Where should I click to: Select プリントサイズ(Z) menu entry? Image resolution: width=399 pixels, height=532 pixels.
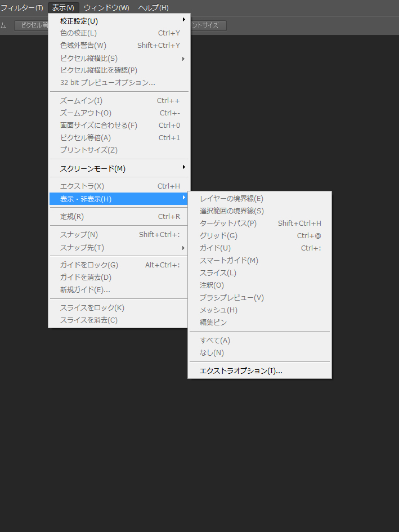[x=119, y=150]
